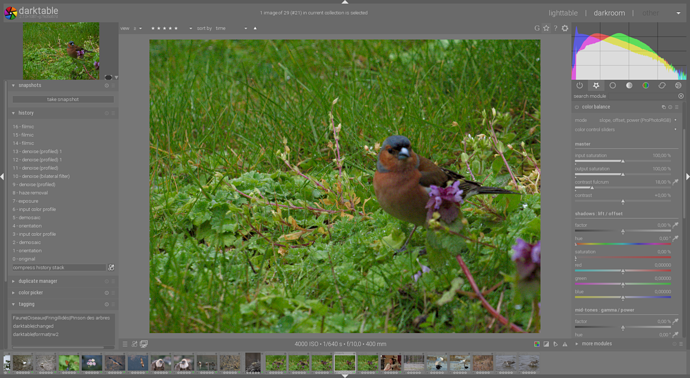Open the global preferences gear
Viewport: 690px width, 378px height.
565,28
